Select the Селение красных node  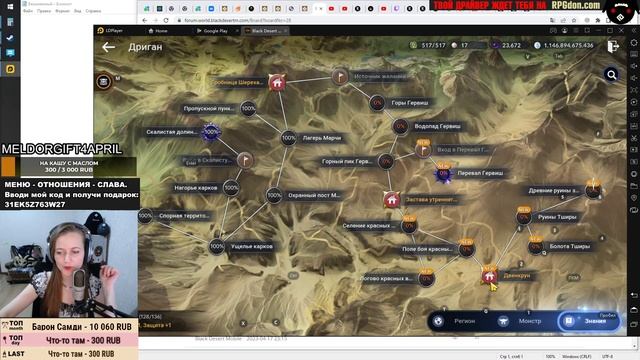pyautogui.click(x=409, y=225)
